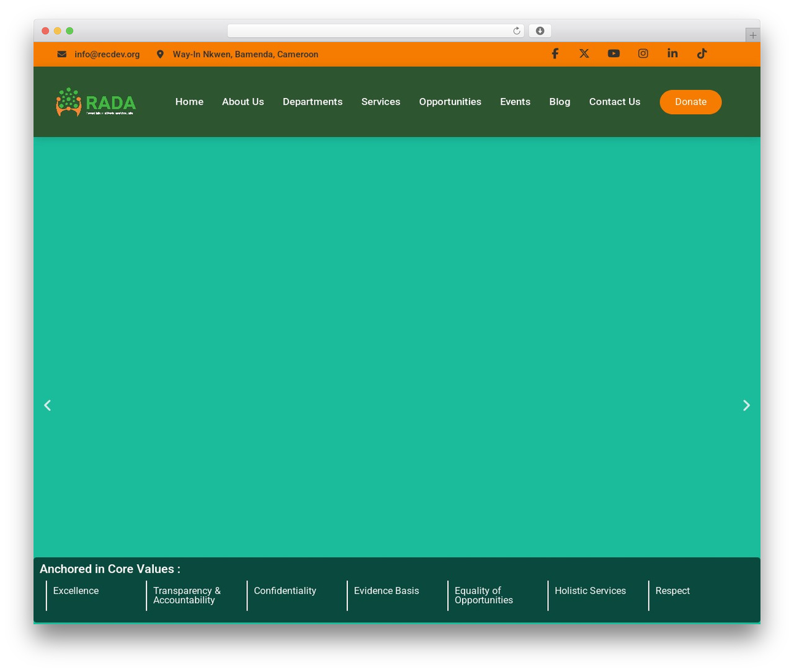
Task: Open the Contact Us page
Action: [x=615, y=102]
